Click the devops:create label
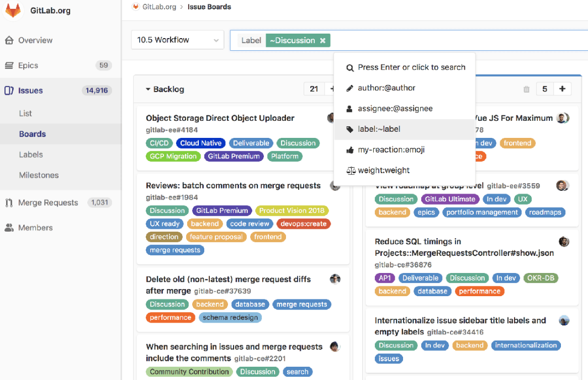This screenshot has height=380, width=588. point(303,224)
